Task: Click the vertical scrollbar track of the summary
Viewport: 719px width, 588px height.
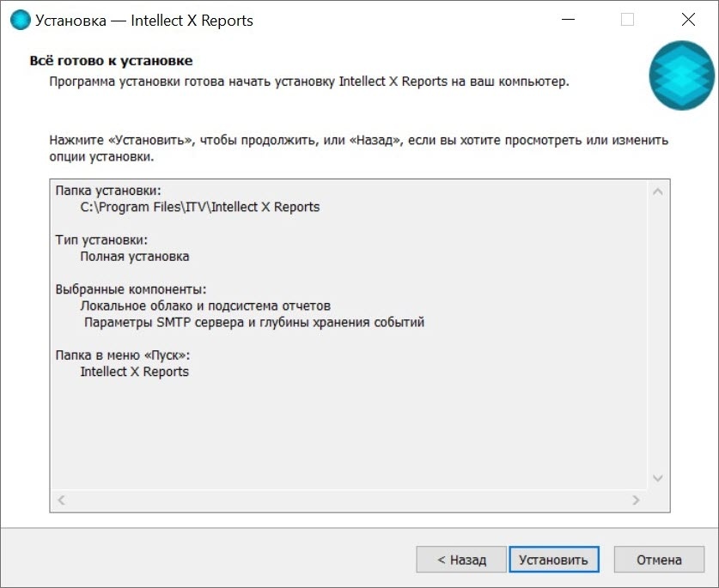Action: pos(659,335)
